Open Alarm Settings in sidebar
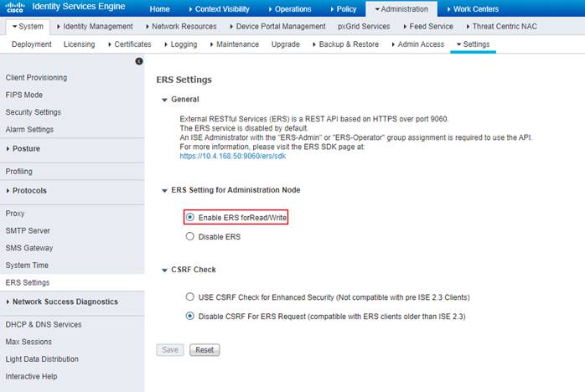Image resolution: width=585 pixels, height=392 pixels. pos(29,130)
